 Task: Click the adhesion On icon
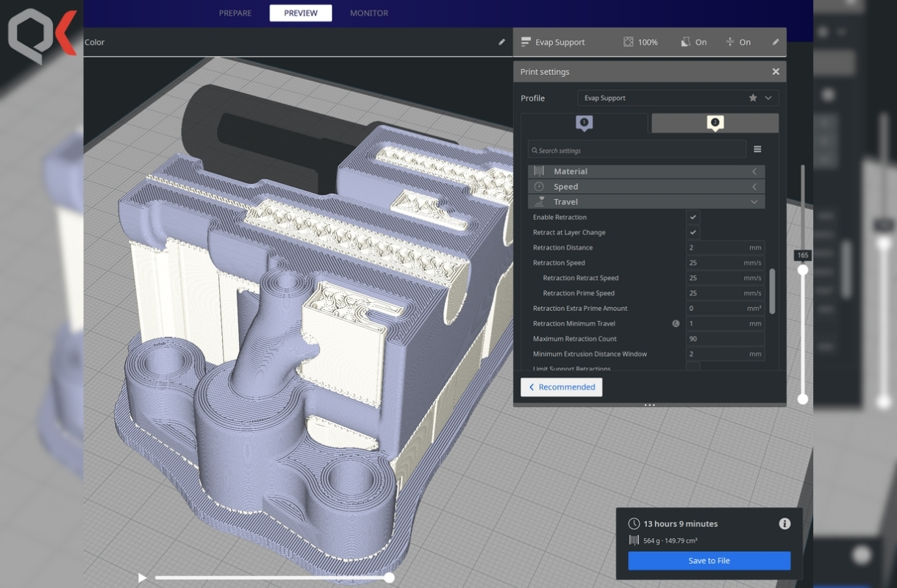(x=729, y=42)
